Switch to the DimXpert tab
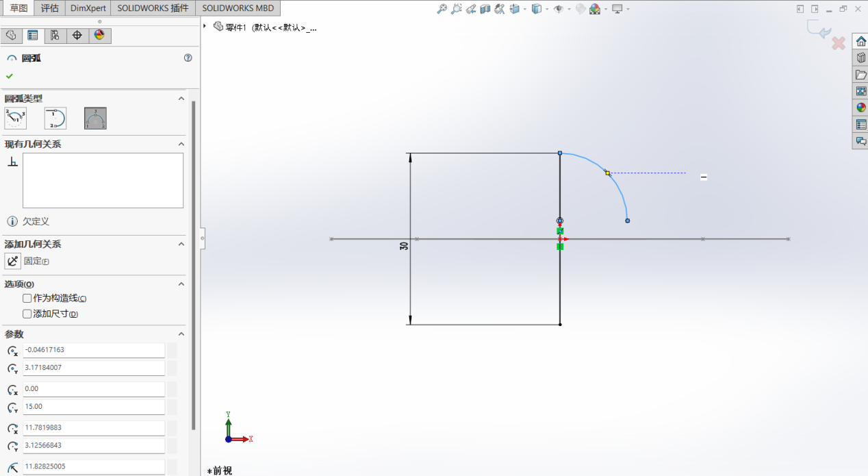 88,8
